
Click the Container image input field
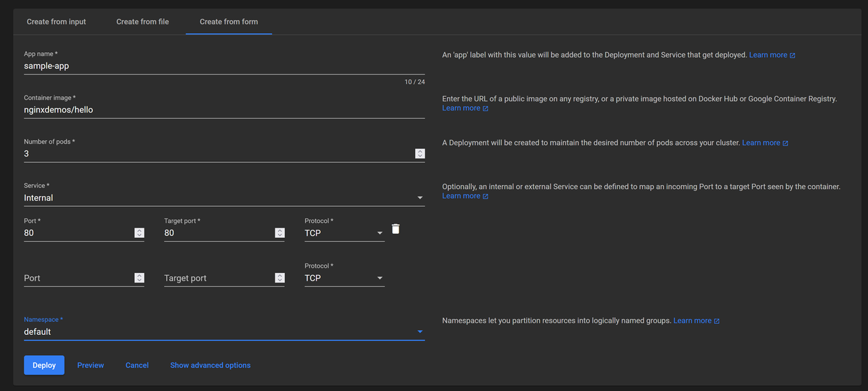tap(224, 110)
